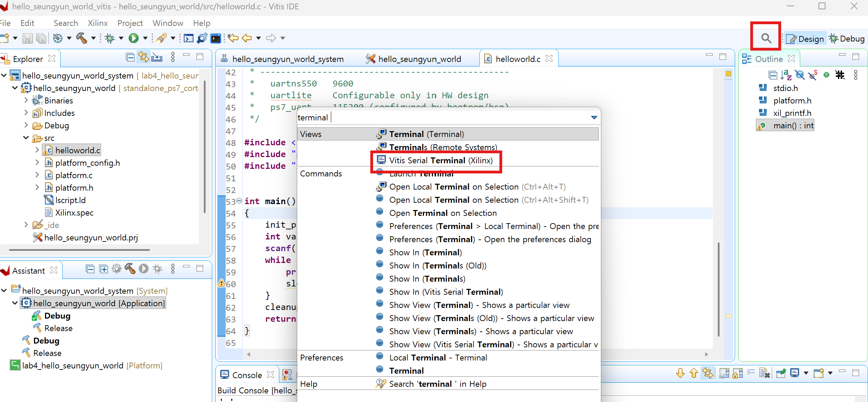Viewport: 868px width, 402px height.
Task: Toggle Link with Editor in Explorer
Action: tap(143, 57)
